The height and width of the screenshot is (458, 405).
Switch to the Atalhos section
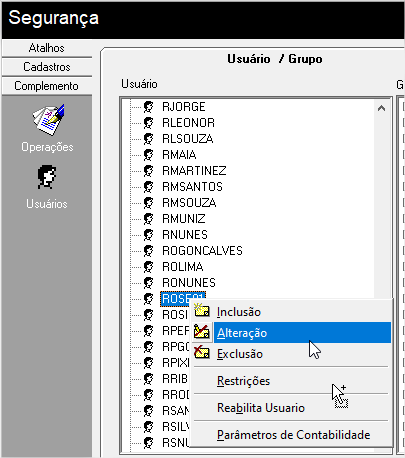pyautogui.click(x=47, y=48)
